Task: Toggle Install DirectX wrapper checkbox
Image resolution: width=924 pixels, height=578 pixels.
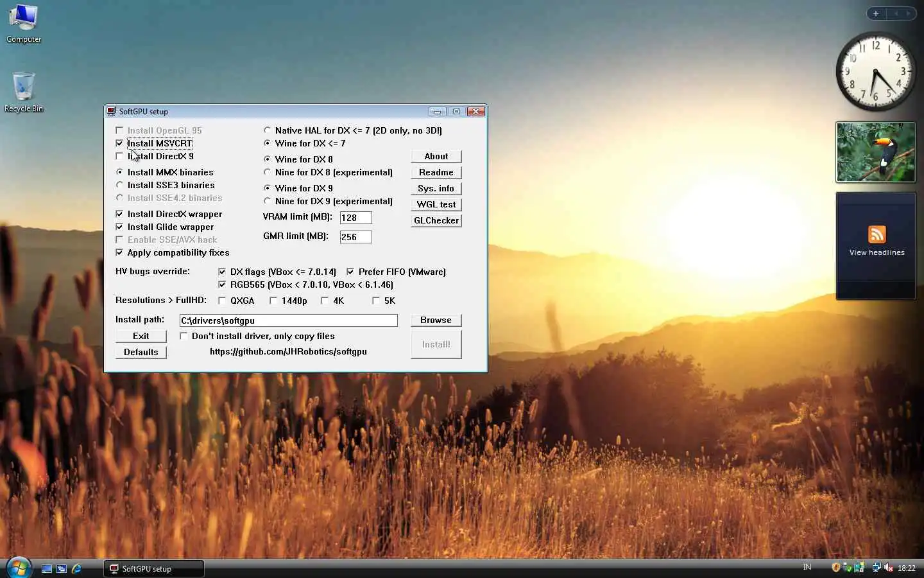Action: point(119,214)
